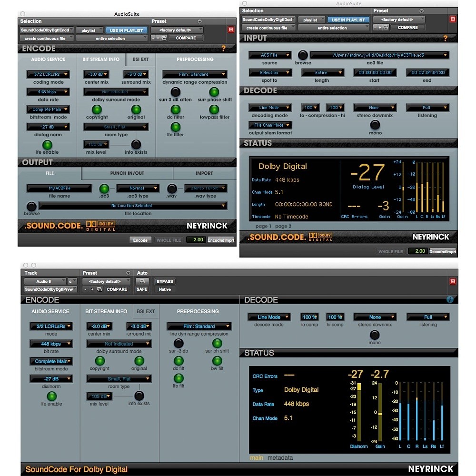
Task: Toggle original LED in top Encode window
Action: (136, 109)
